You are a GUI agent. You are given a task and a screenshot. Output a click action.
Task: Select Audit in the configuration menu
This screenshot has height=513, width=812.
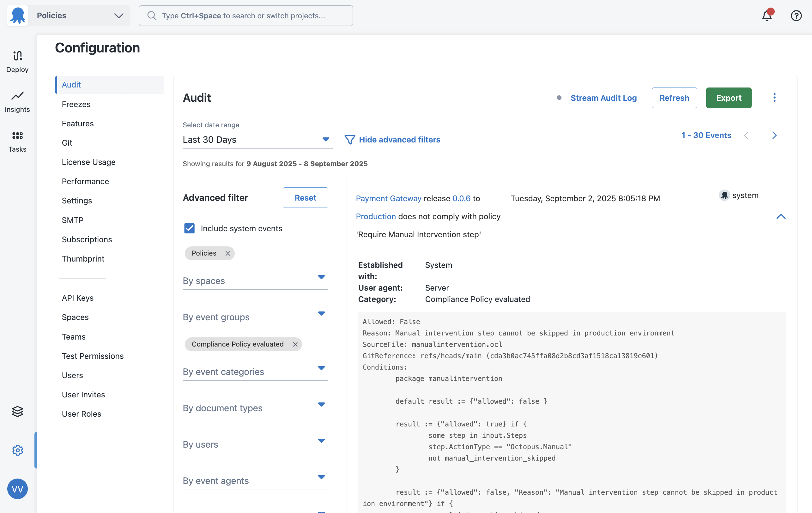pyautogui.click(x=110, y=85)
